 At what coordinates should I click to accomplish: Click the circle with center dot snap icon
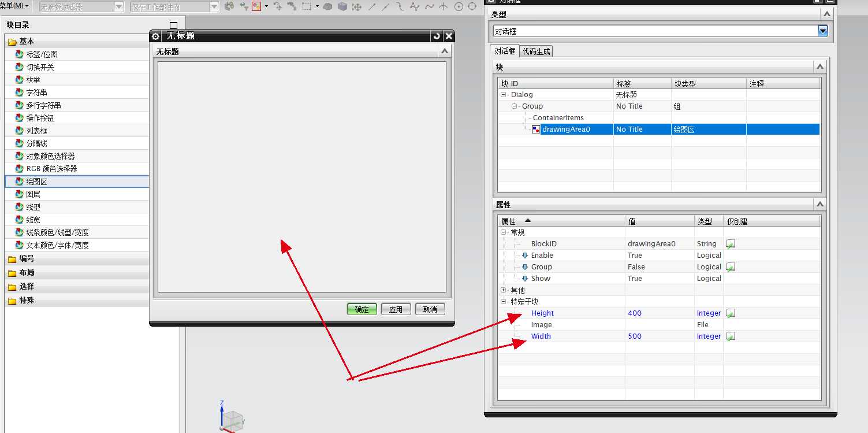[x=459, y=7]
